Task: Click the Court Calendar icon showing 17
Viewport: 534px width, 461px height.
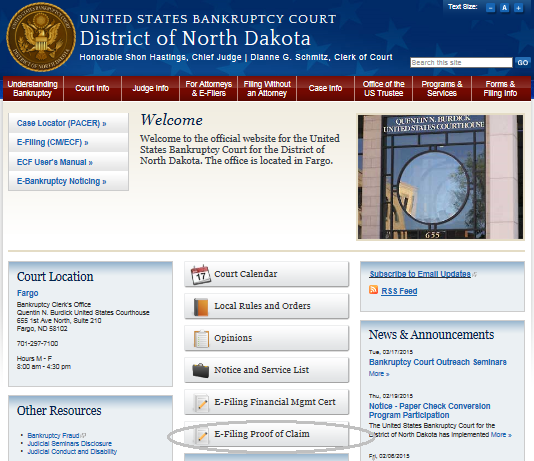Action: click(x=200, y=274)
